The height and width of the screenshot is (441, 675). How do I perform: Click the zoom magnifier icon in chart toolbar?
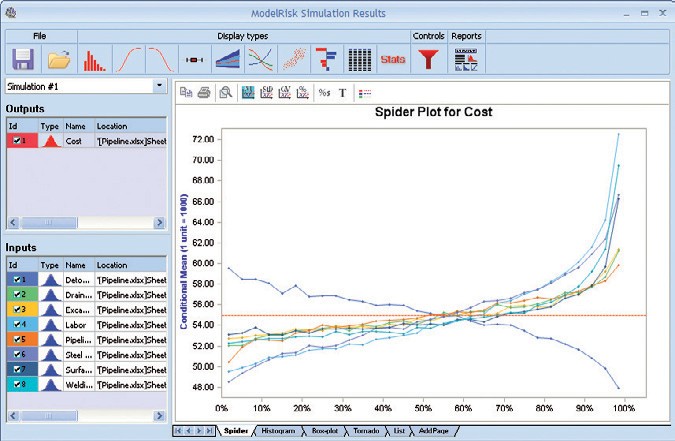226,92
